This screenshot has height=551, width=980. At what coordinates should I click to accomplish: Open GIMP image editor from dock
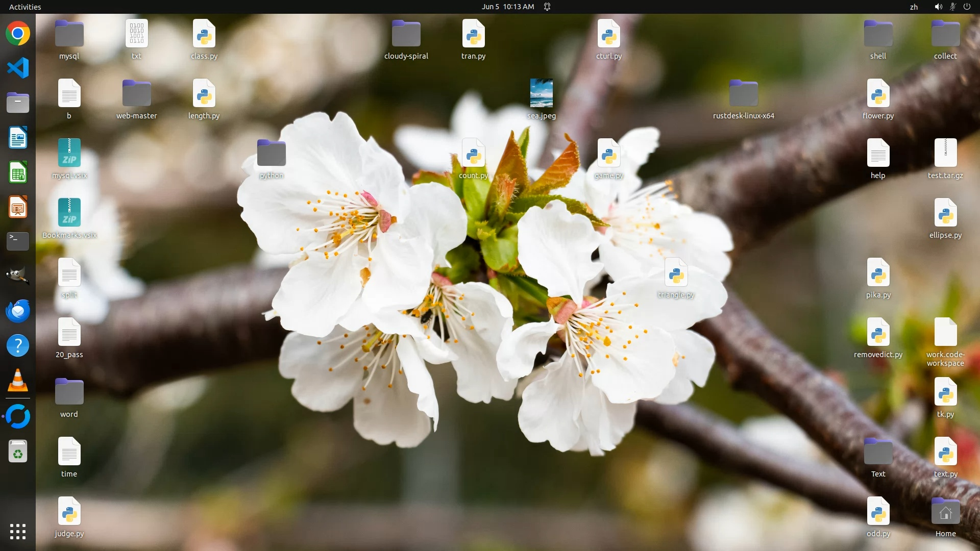click(18, 275)
